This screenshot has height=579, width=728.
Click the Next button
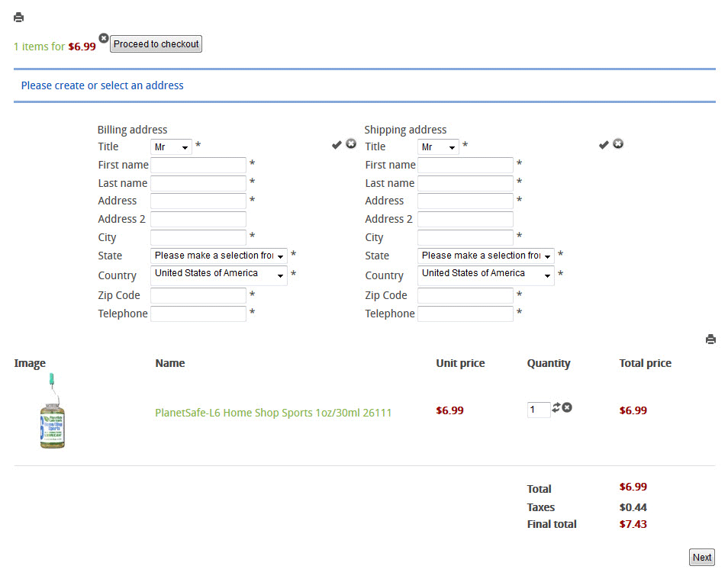(x=701, y=557)
